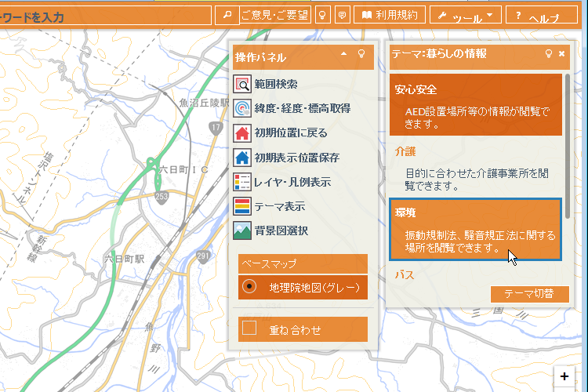
Task: Click 六日町駅 label on map
Action: [x=125, y=260]
